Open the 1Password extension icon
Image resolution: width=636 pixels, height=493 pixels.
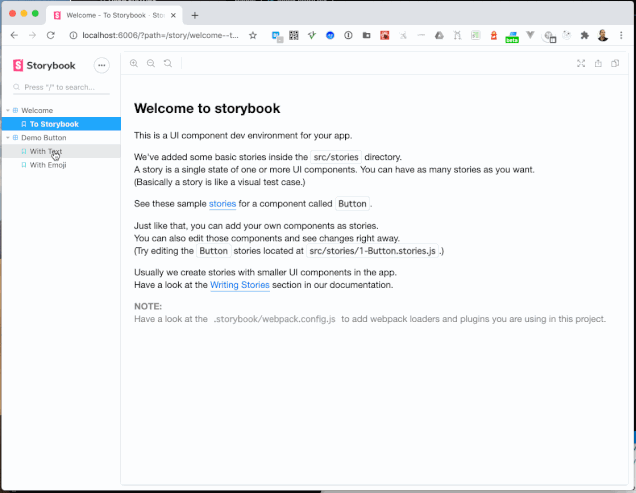pyautogui.click(x=348, y=35)
